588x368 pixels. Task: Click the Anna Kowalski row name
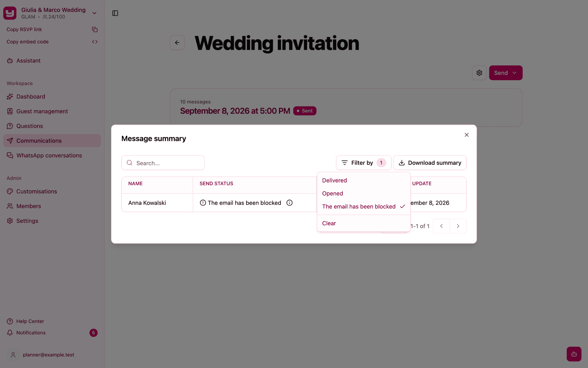(147, 203)
